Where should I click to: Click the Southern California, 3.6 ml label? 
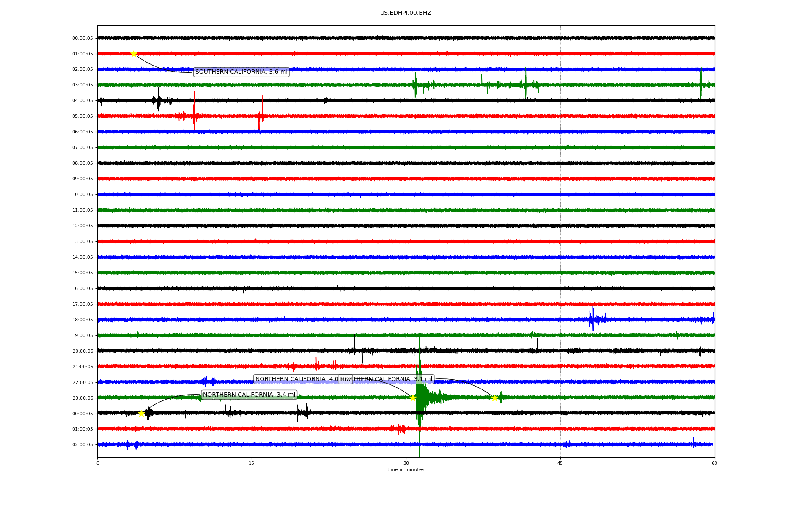click(241, 72)
